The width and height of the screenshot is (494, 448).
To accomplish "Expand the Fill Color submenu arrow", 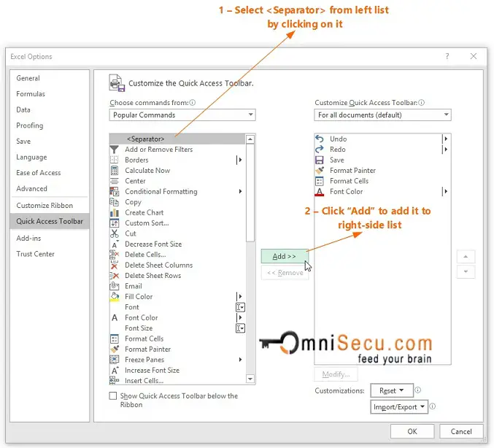I will coord(240,296).
